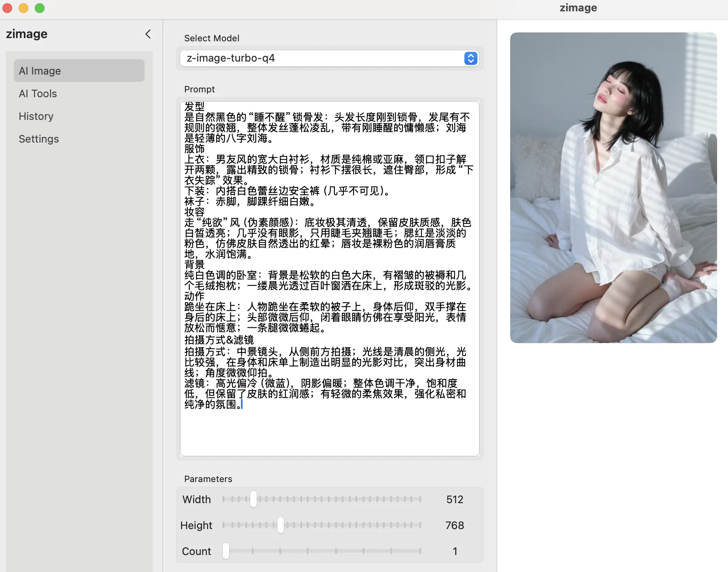Minimize the window with the yellow button

(23, 8)
